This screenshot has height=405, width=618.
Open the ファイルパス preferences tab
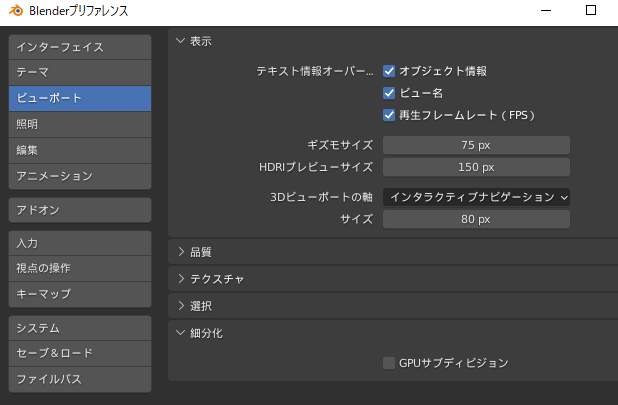tap(80, 379)
